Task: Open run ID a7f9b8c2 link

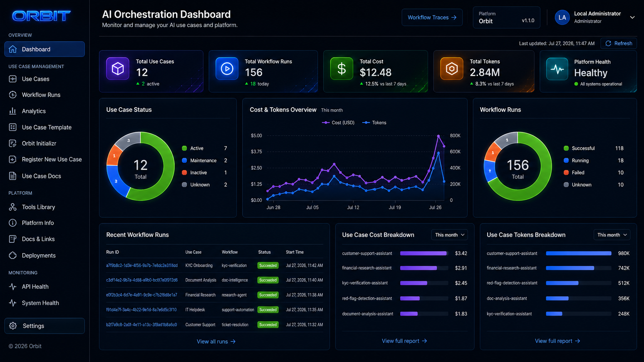Action: pos(142,265)
